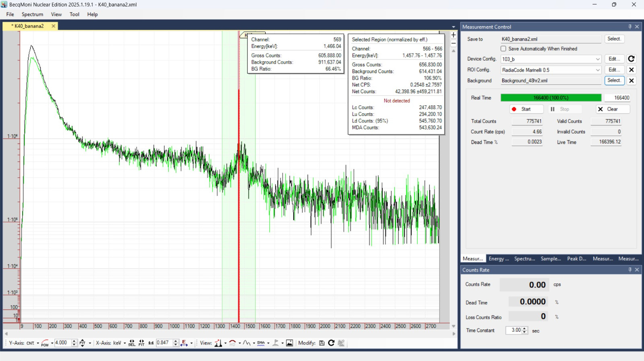Click the reload icon beside Device Config

click(631, 59)
